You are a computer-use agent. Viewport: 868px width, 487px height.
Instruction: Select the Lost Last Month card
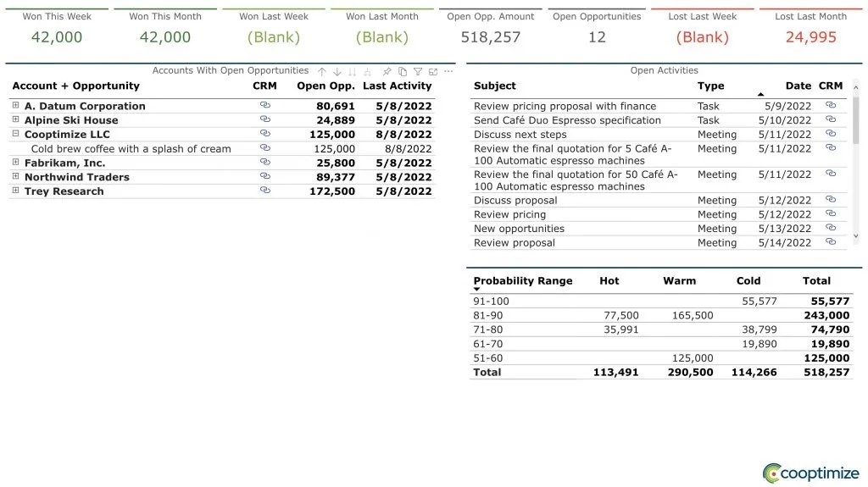click(x=810, y=28)
